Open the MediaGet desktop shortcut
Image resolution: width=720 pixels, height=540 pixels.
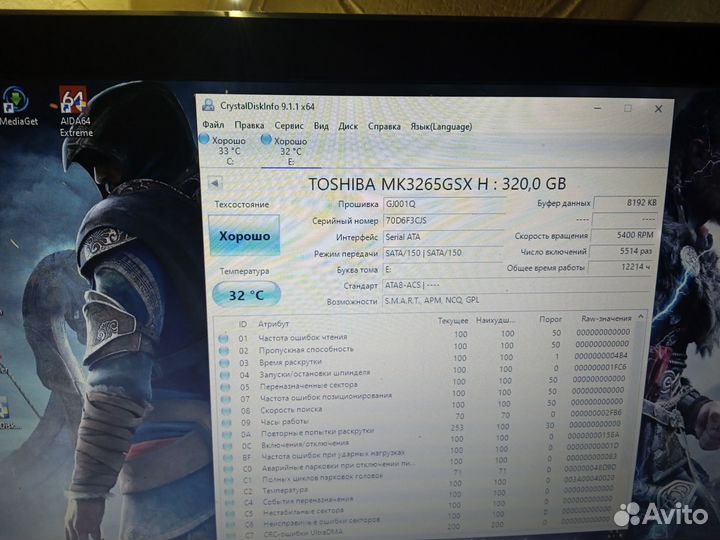pos(17,107)
